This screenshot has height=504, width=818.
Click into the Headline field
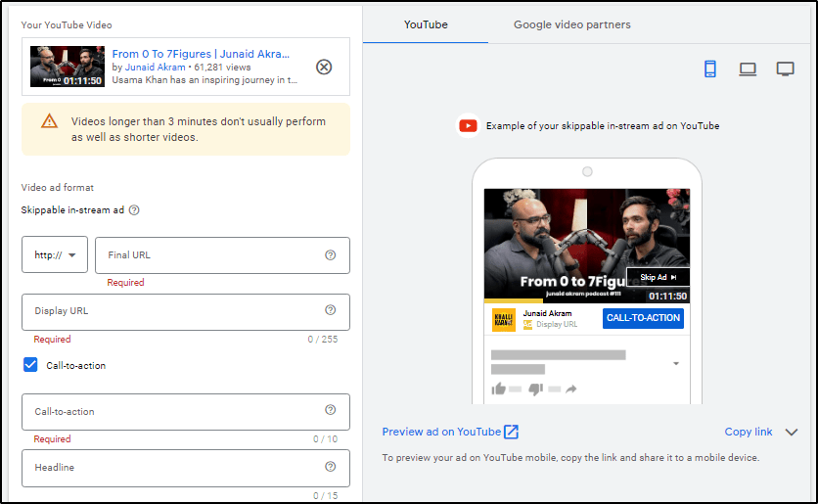click(x=186, y=468)
